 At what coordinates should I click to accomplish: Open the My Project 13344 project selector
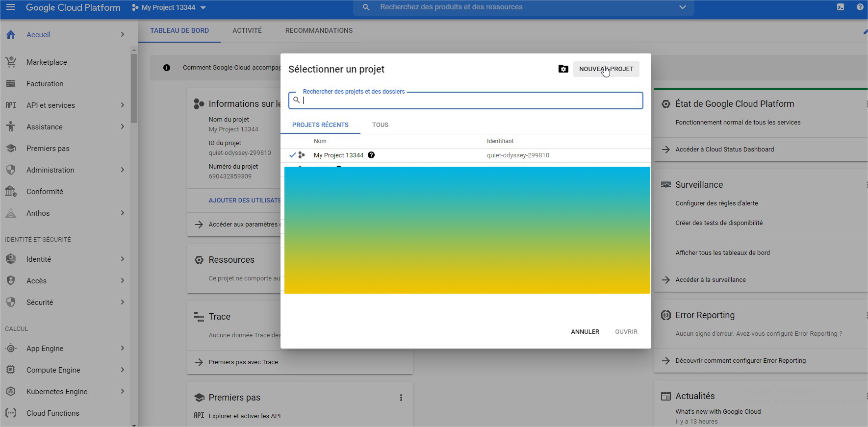169,7
